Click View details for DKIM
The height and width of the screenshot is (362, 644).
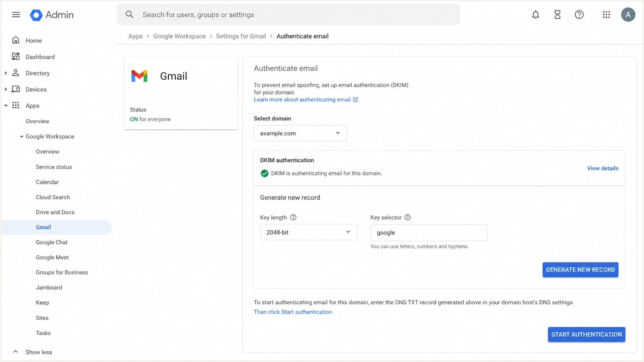602,168
